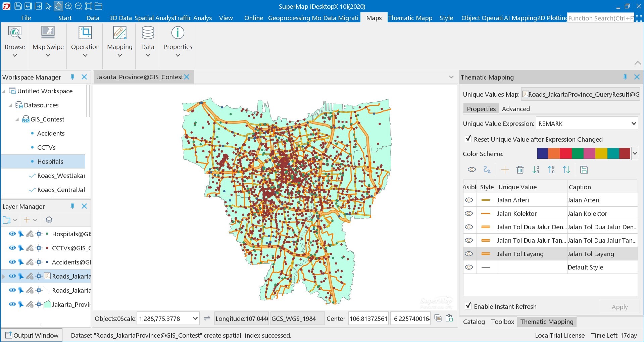Click the Function Search input field
Screen dimensions: 644x342
click(x=601, y=18)
